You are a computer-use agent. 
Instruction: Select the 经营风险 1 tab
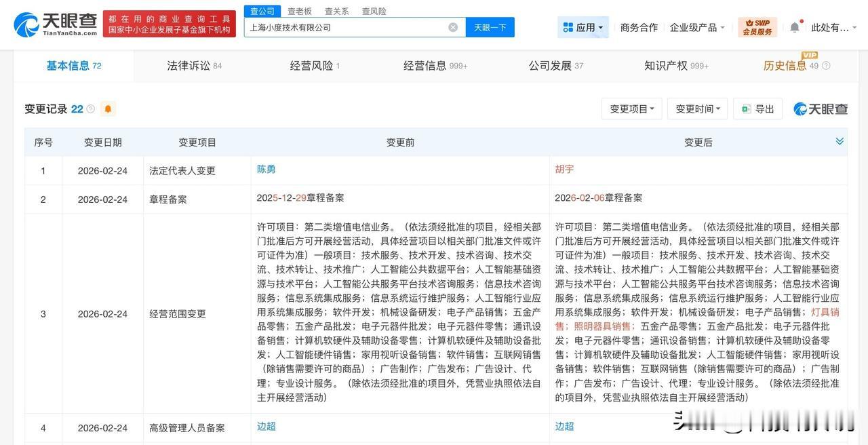point(315,66)
